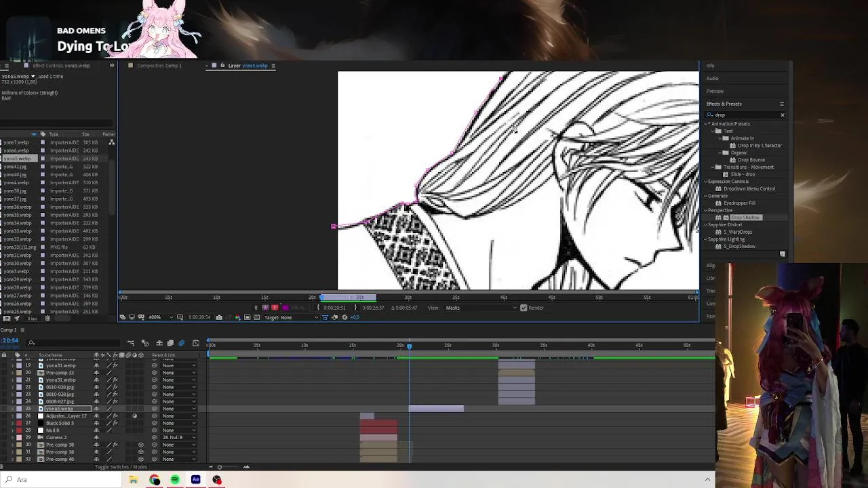Click the label color of Camera 2 layer
This screenshot has height=488, width=868.
[19, 437]
